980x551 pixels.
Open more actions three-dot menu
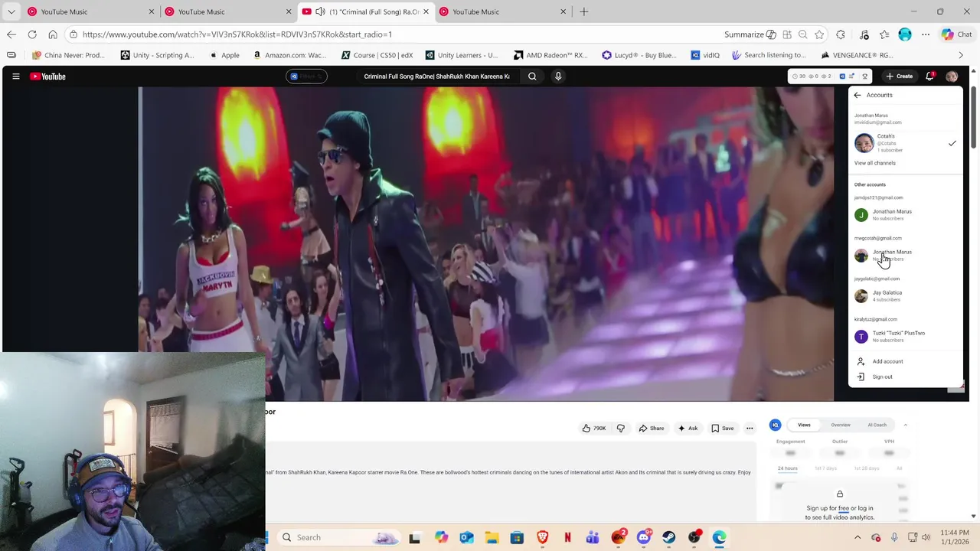tap(750, 429)
